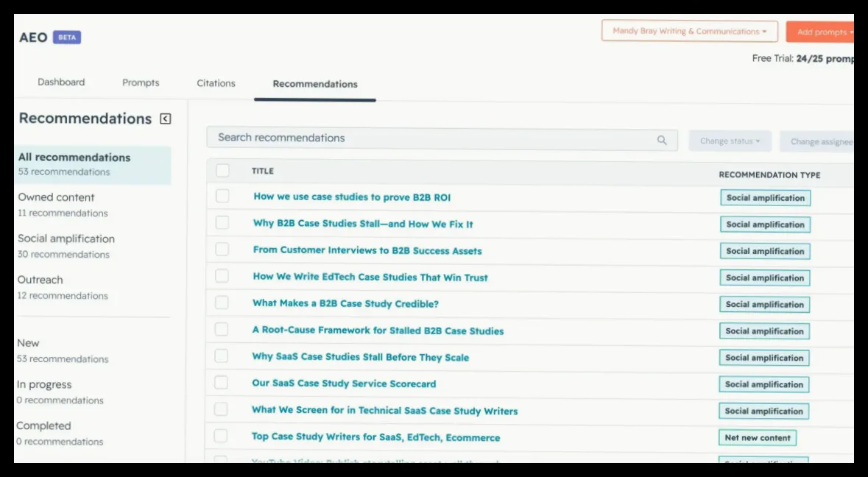Collapse the Recommendations sidebar panel icon
The width and height of the screenshot is (868, 477).
(165, 119)
